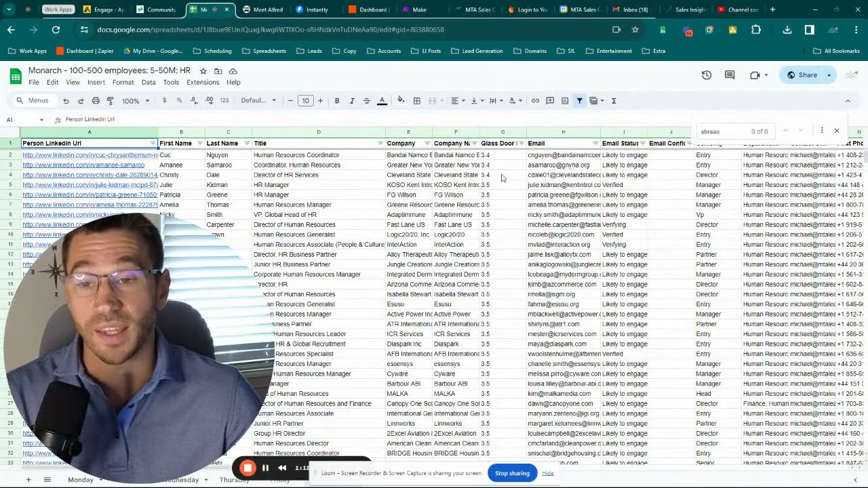
Task: Close the find-in-sheet search box
Action: click(836, 131)
